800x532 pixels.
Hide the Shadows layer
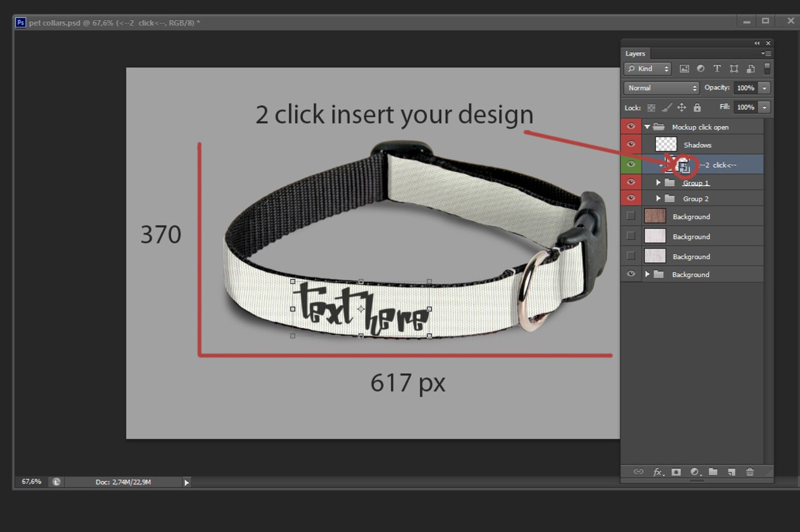pos(631,144)
